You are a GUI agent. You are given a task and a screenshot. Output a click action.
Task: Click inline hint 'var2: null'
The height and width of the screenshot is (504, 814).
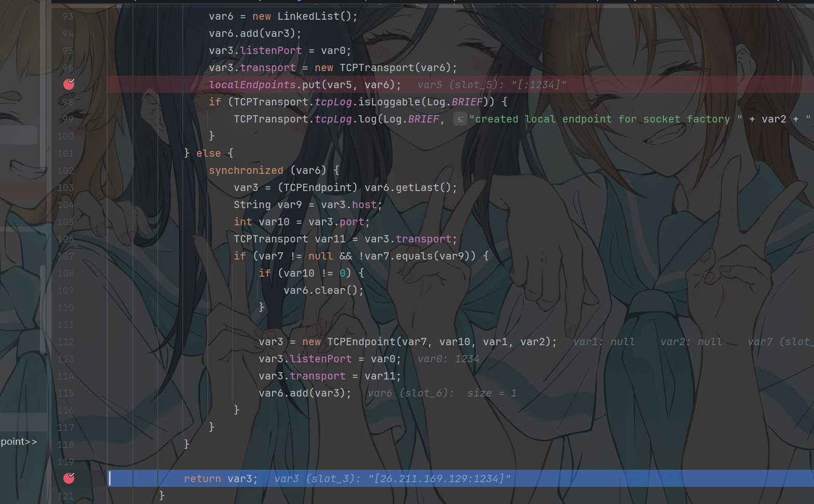click(691, 342)
